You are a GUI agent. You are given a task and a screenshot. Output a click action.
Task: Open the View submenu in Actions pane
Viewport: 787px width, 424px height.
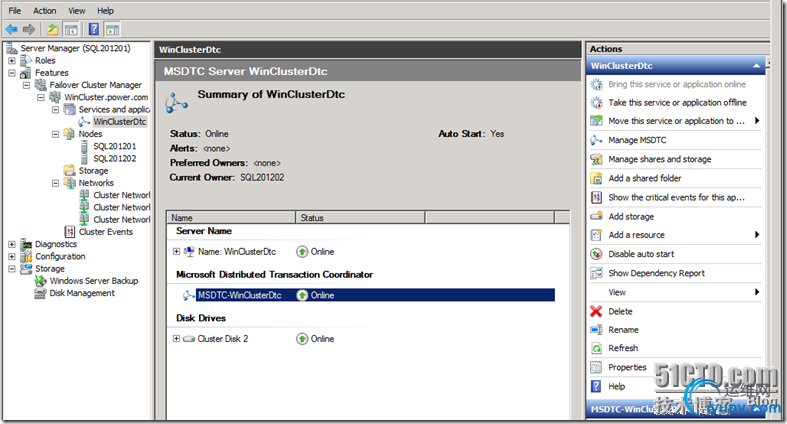tap(676, 292)
